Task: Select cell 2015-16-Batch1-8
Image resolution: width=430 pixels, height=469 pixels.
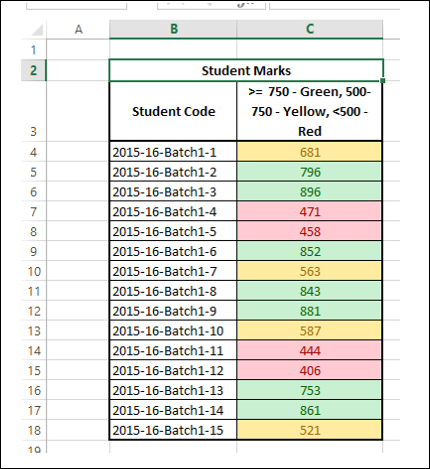Action: [173, 291]
